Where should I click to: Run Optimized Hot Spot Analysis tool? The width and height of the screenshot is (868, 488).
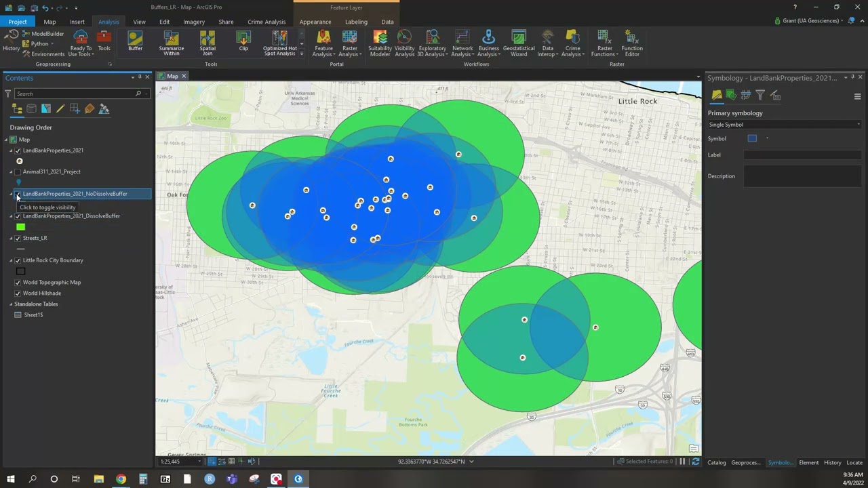pos(279,43)
